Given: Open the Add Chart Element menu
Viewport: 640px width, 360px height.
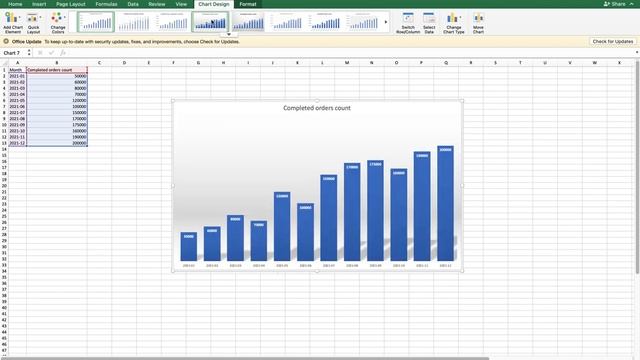Looking at the screenshot, I should point(13,23).
